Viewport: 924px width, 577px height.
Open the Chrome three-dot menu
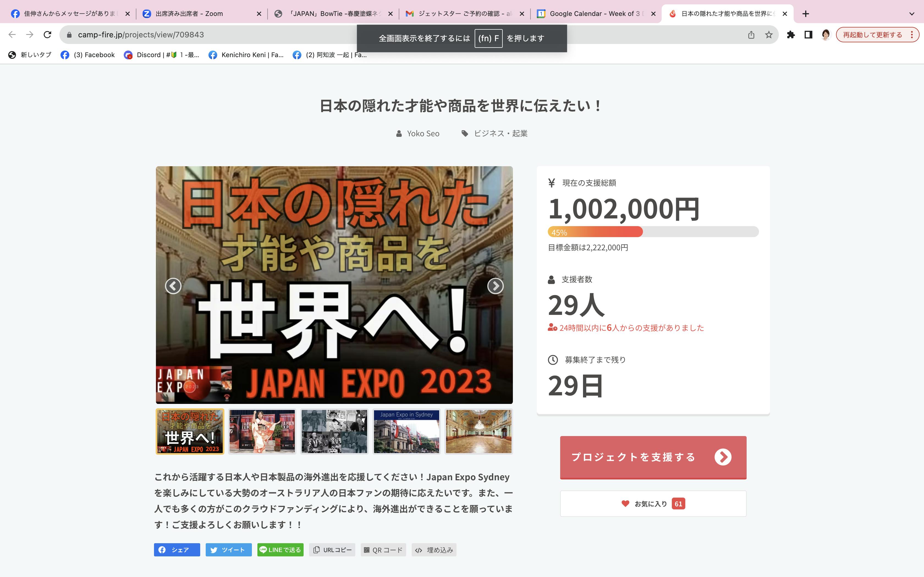(x=912, y=35)
